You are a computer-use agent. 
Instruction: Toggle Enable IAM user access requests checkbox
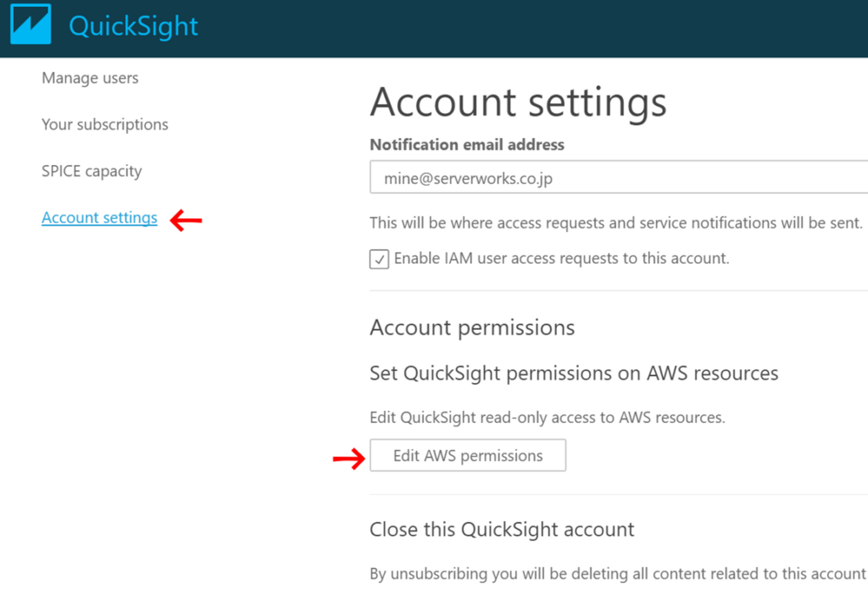[379, 259]
